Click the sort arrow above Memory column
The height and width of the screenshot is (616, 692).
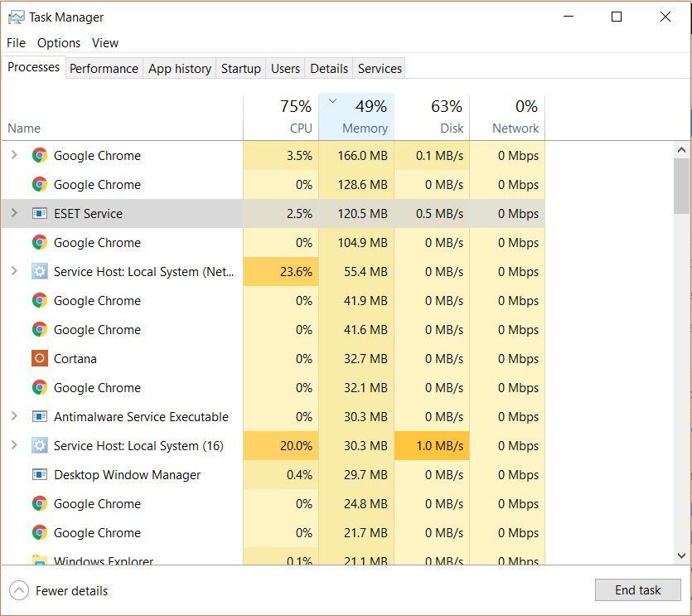pyautogui.click(x=333, y=100)
